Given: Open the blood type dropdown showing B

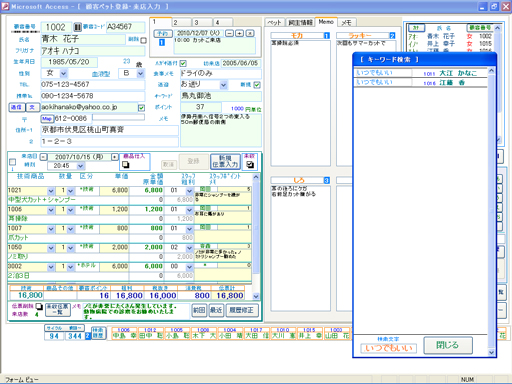Looking at the screenshot, I should click(x=141, y=73).
